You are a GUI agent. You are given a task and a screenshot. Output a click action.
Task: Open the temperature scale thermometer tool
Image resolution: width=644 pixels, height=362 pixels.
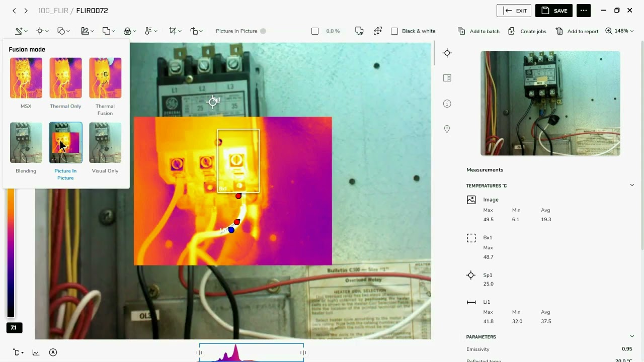tap(148, 31)
